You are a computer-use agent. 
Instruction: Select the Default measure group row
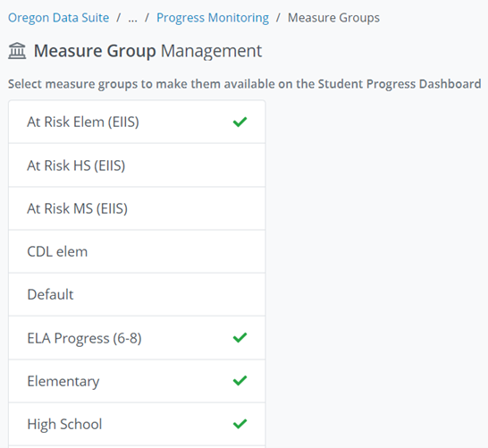click(137, 294)
